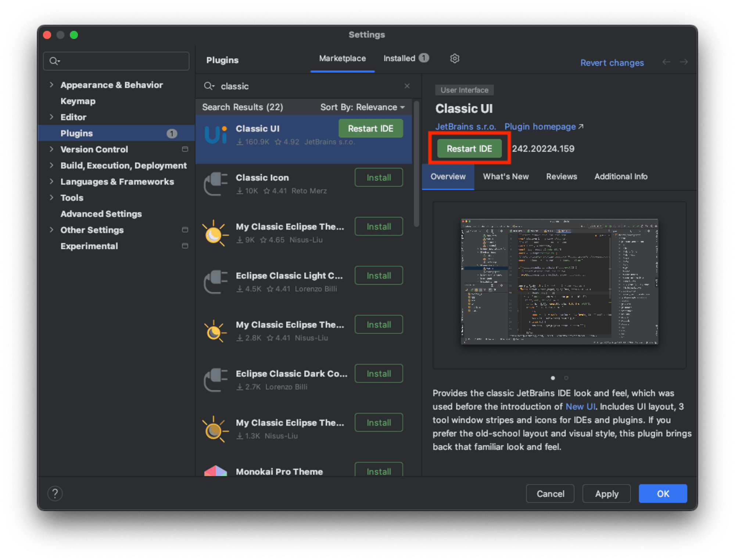Click the Plugins update count badge
This screenshot has width=735, height=560.
172,133
